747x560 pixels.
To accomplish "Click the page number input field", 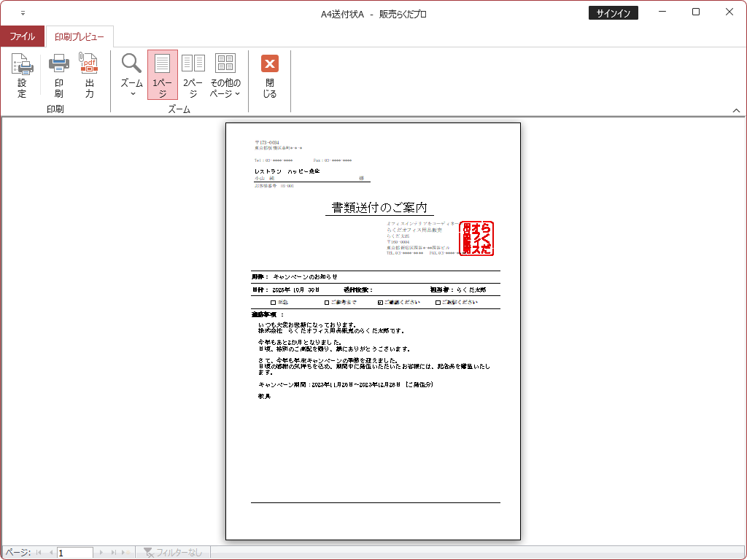I will tap(75, 553).
